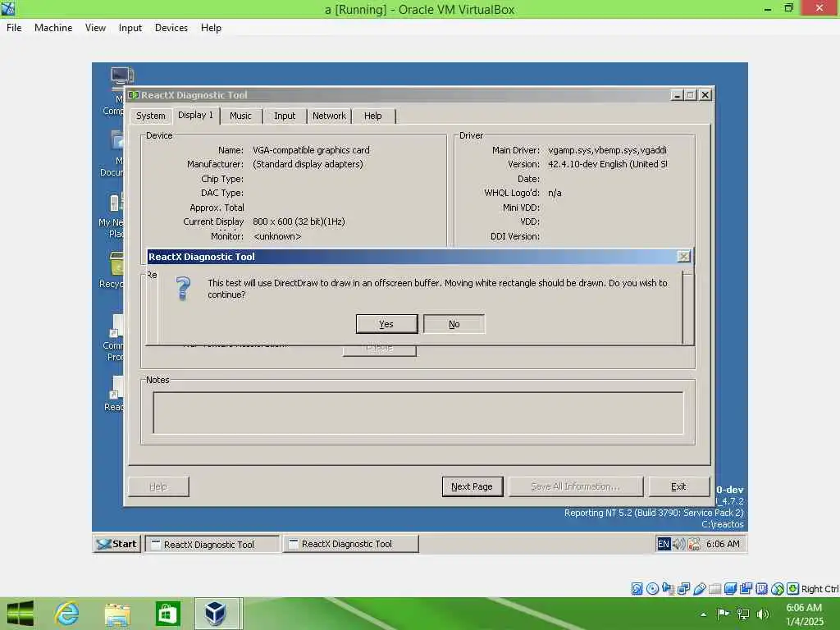840x630 pixels.
Task: Click the Exit button
Action: pos(678,486)
